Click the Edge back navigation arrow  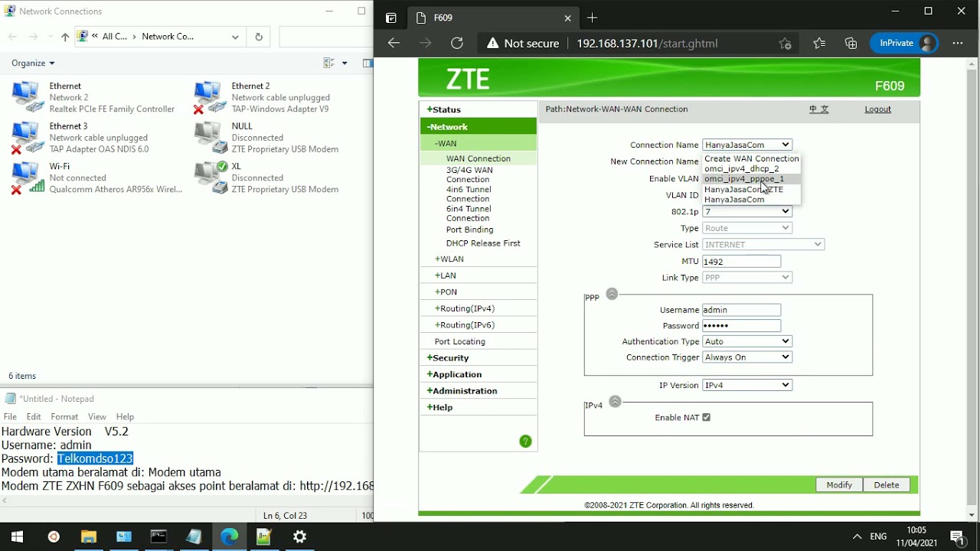point(394,44)
